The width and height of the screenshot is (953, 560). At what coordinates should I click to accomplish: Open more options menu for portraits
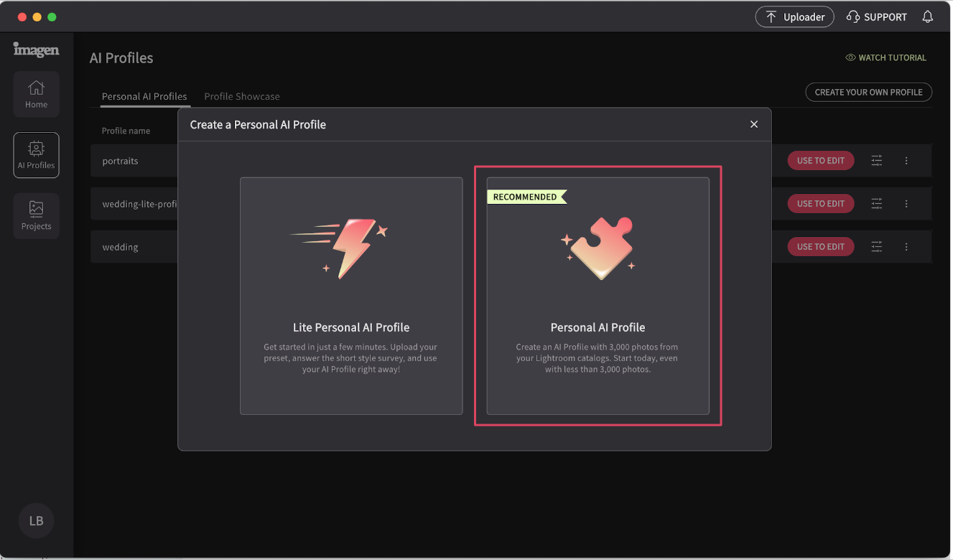pos(906,161)
